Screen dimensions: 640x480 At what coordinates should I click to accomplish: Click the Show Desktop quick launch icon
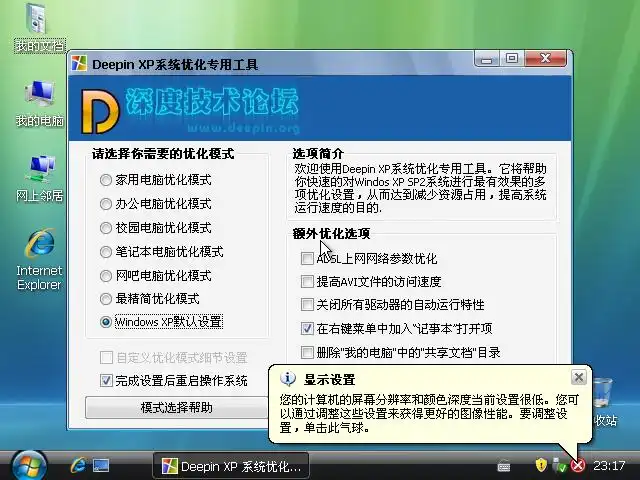tap(100, 465)
